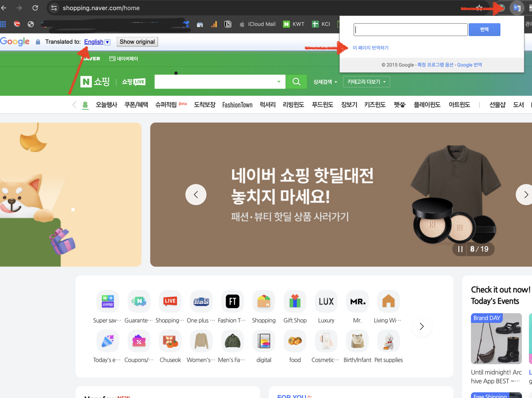Open Fashion Town via the FT icon

(232, 301)
